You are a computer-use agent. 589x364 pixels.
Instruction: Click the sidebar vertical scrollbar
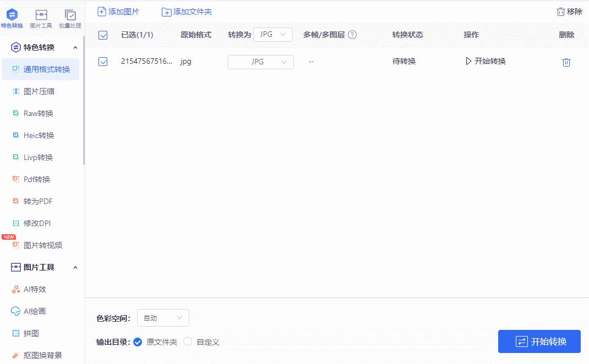pyautogui.click(x=84, y=101)
